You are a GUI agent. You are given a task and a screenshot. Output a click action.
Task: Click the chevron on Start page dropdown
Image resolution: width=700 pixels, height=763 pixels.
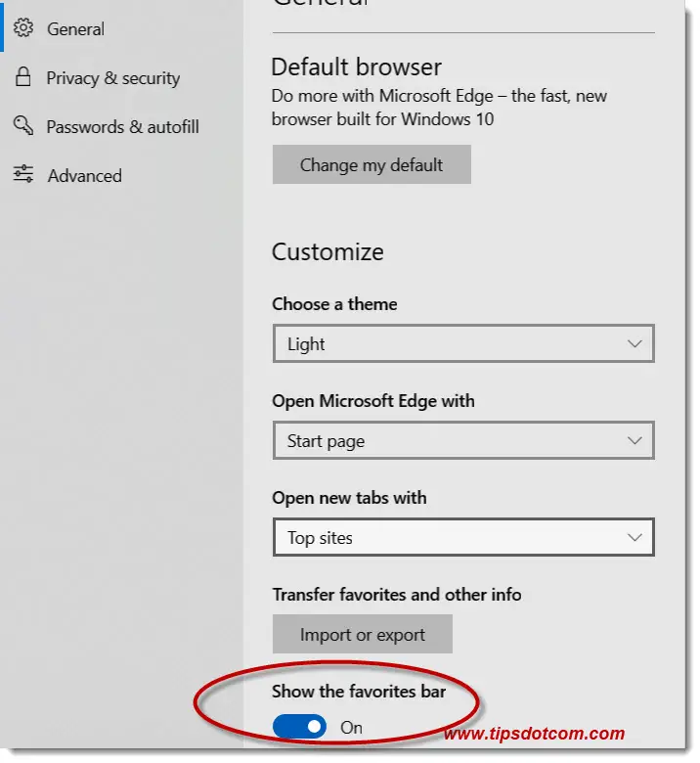pyautogui.click(x=634, y=441)
